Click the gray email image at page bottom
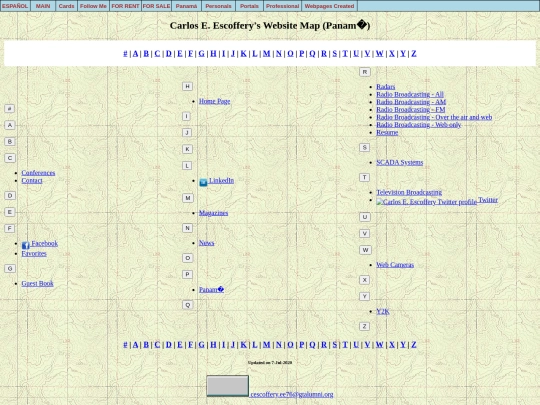540x405 pixels. point(227,386)
